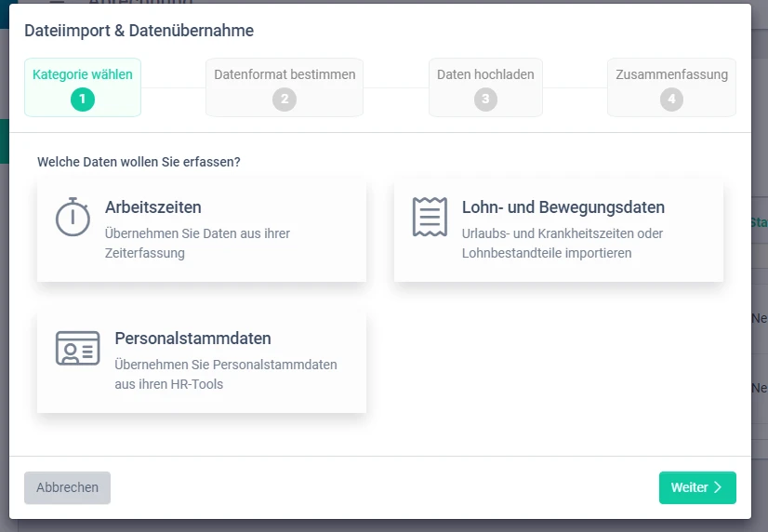
Task: Choose the Lohn- und Bewegungsdaten heading
Action: click(563, 207)
